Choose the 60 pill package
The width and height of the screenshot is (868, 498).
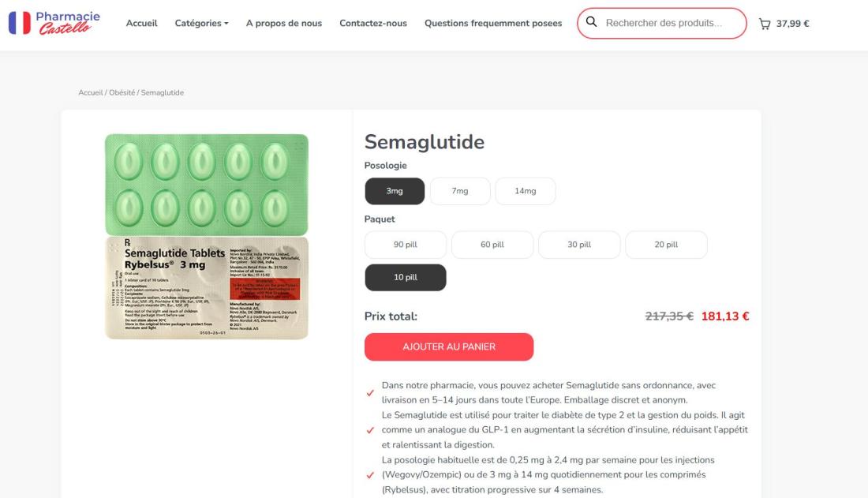point(492,245)
